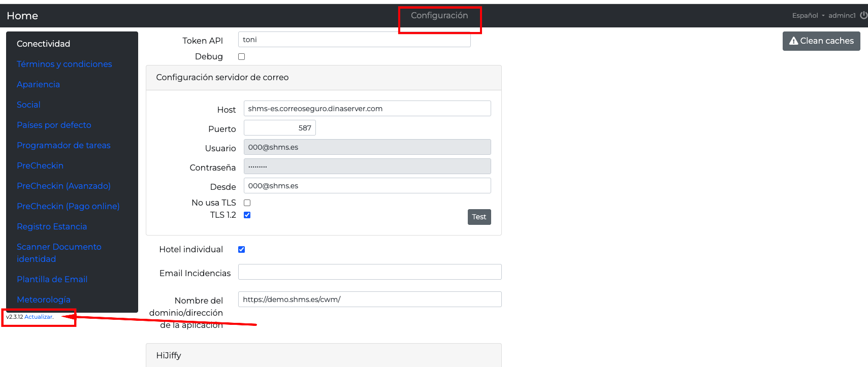
Task: Focus the mail server Host field
Action: coord(367,109)
